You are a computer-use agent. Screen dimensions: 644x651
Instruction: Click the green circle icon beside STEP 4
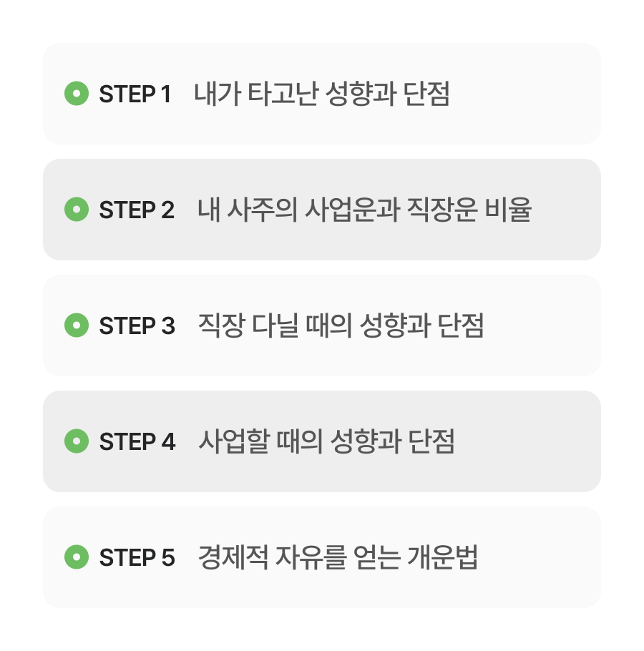click(77, 441)
